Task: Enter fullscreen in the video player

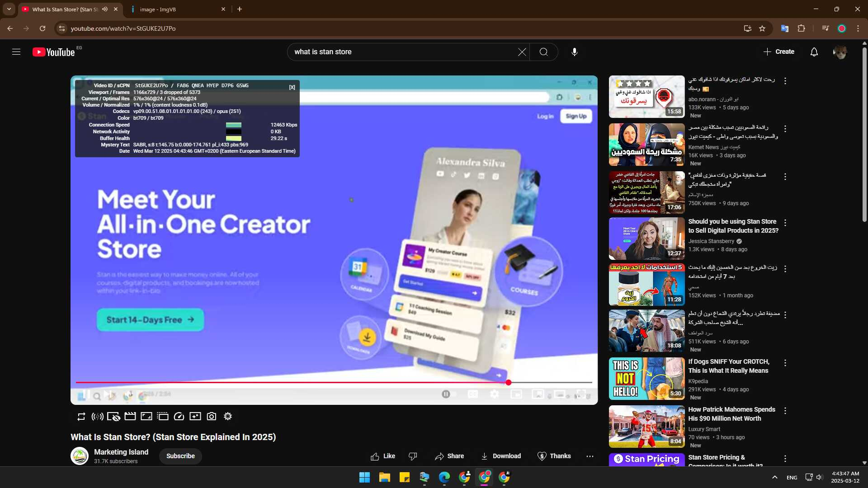Action: tap(581, 394)
